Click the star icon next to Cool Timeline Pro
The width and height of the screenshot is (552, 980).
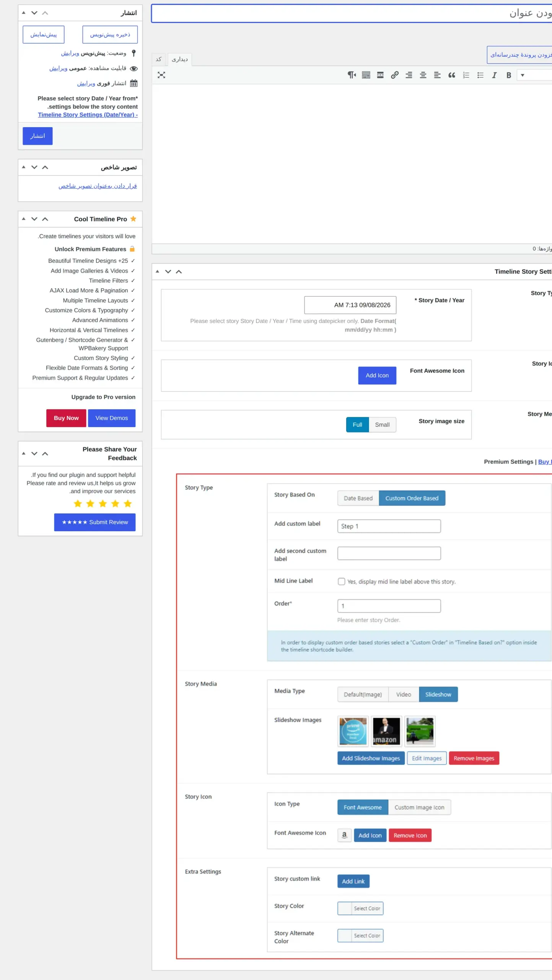133,219
